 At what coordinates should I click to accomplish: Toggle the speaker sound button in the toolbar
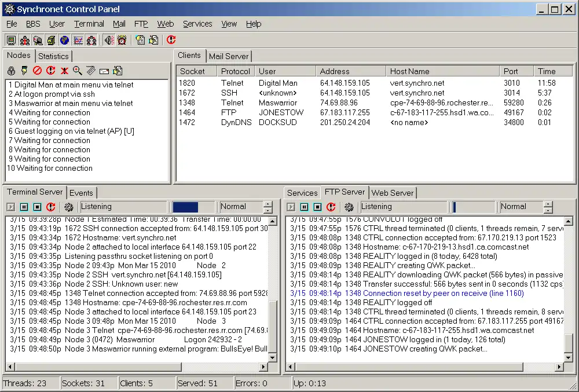coord(108,40)
